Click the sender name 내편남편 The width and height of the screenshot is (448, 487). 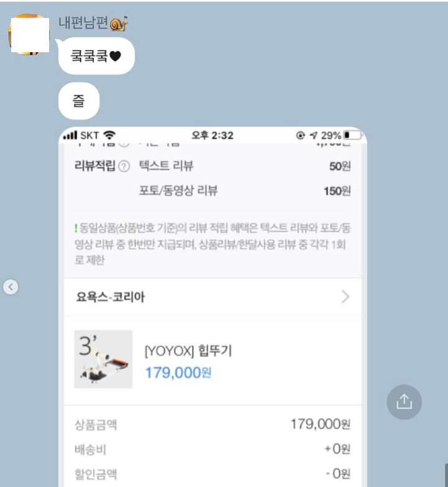(x=83, y=22)
